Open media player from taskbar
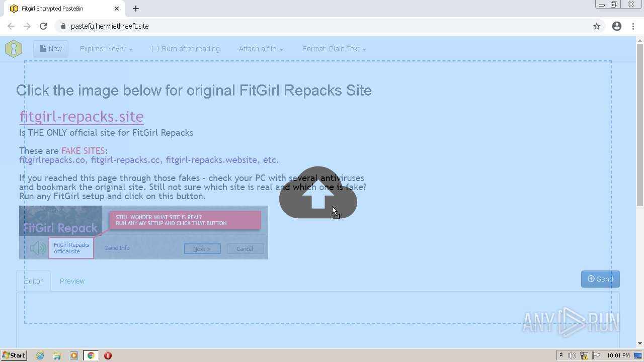644x362 pixels. [74, 355]
